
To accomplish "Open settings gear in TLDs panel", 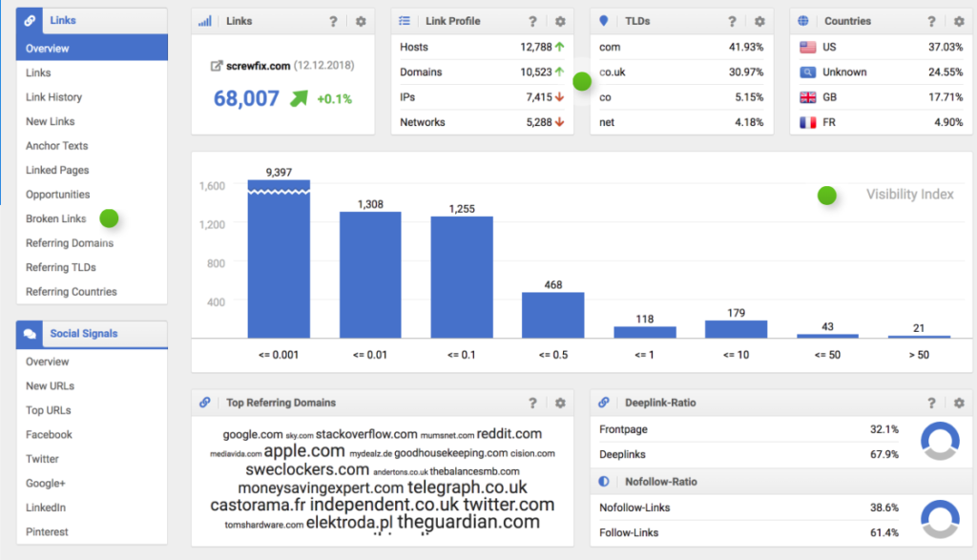I will click(x=759, y=21).
